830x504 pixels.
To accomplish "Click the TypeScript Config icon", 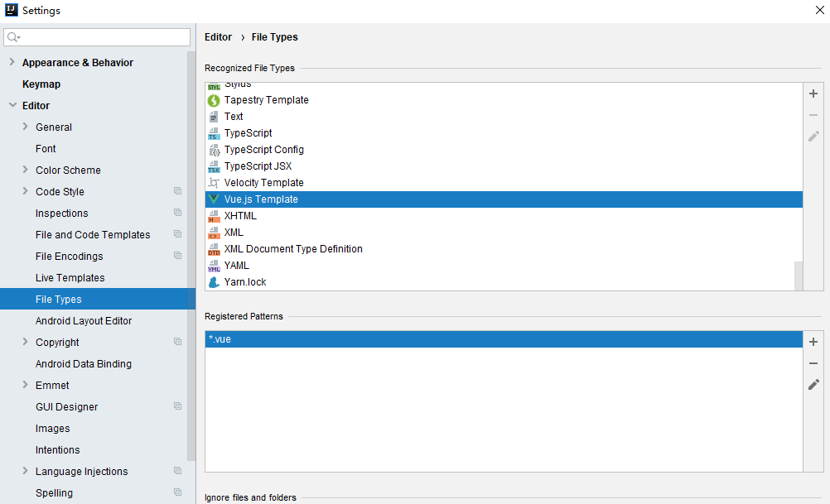I will (x=214, y=150).
